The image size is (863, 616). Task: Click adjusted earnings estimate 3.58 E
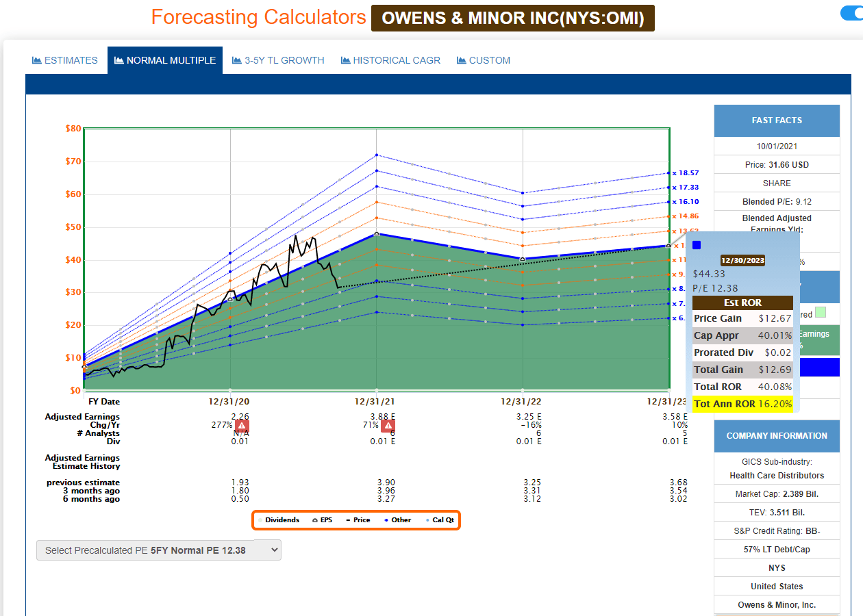pos(675,417)
